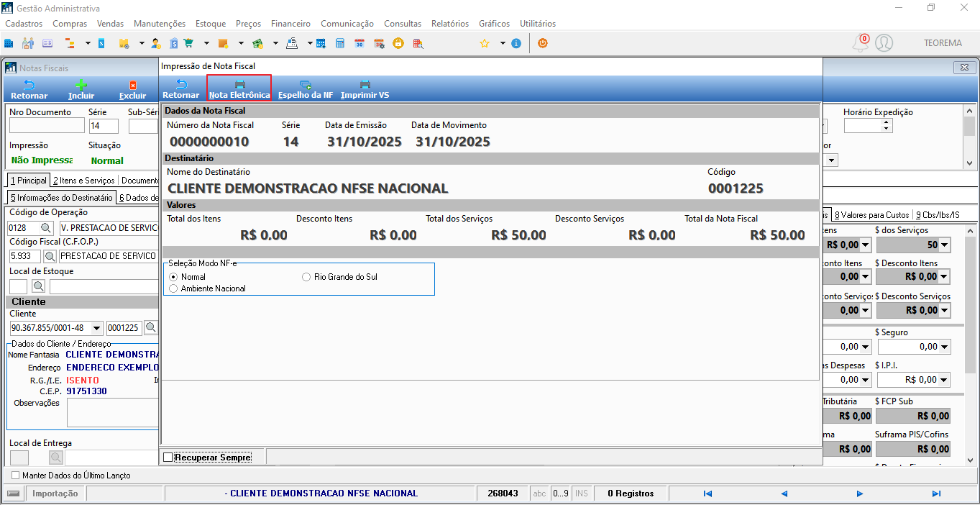Switch to 9 Cbs/Ibs/IS tab
980x505 pixels.
938,214
